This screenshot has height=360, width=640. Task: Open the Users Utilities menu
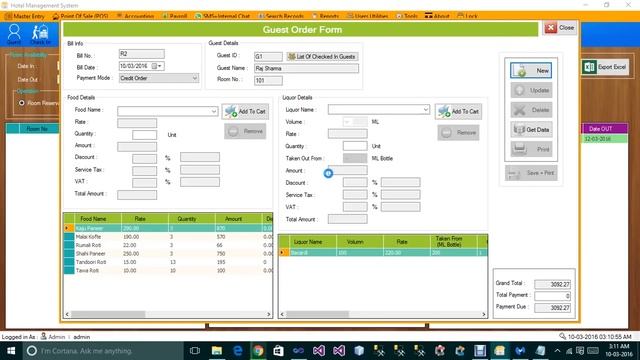click(x=367, y=16)
